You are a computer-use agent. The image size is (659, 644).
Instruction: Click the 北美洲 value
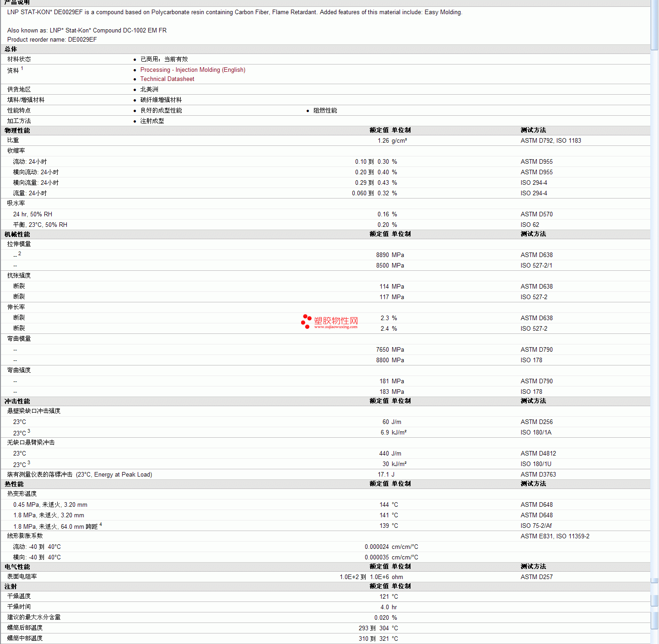tap(149, 90)
